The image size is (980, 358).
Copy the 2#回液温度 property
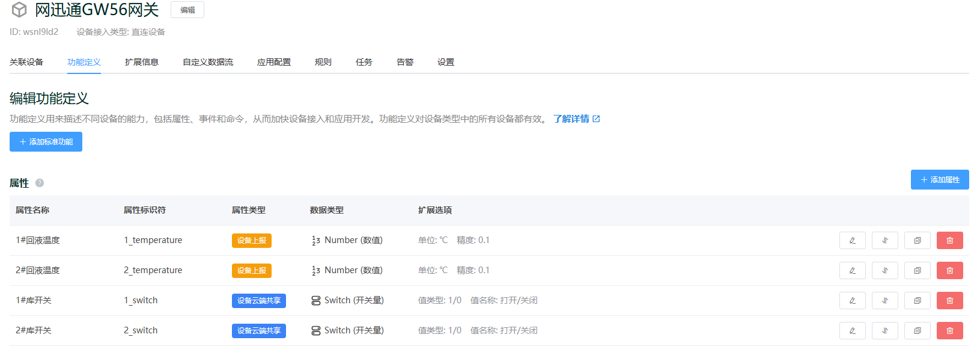point(917,270)
